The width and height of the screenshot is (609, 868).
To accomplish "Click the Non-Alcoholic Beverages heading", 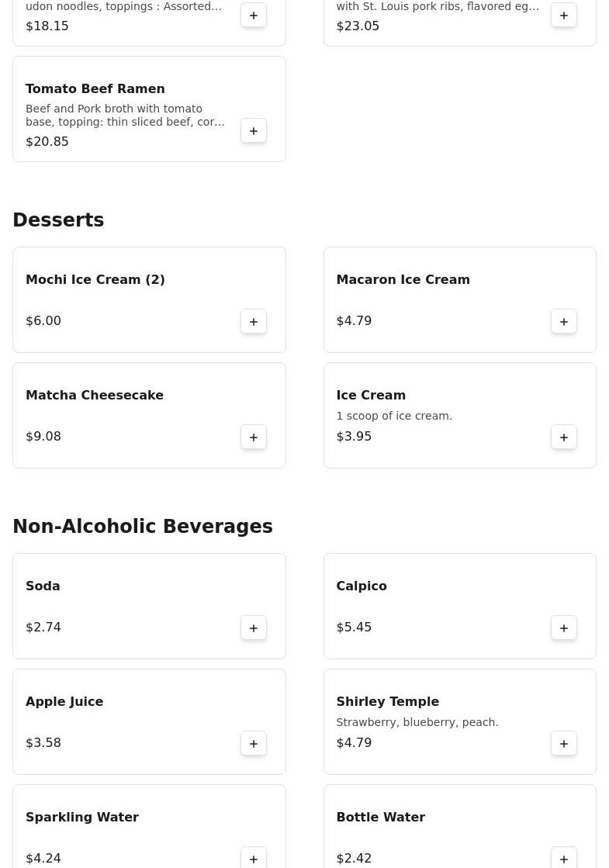I will [x=143, y=527].
